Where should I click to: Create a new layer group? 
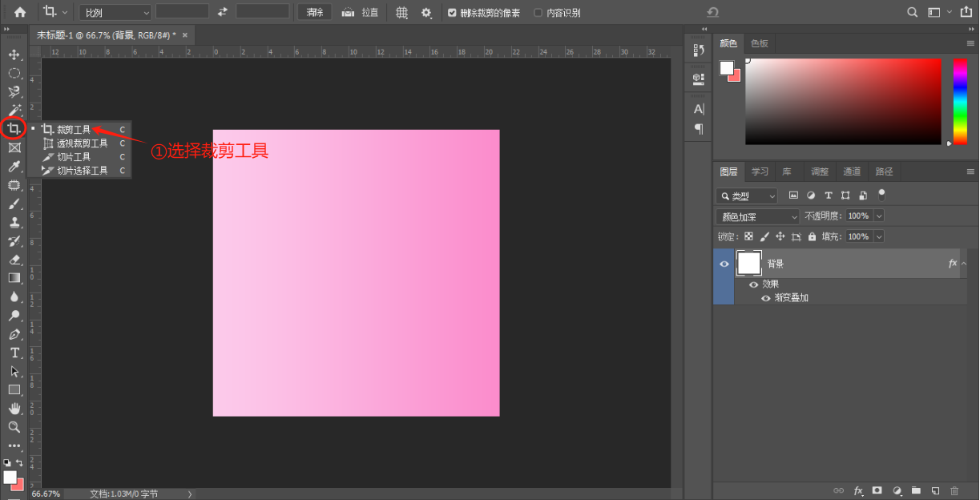(x=915, y=490)
